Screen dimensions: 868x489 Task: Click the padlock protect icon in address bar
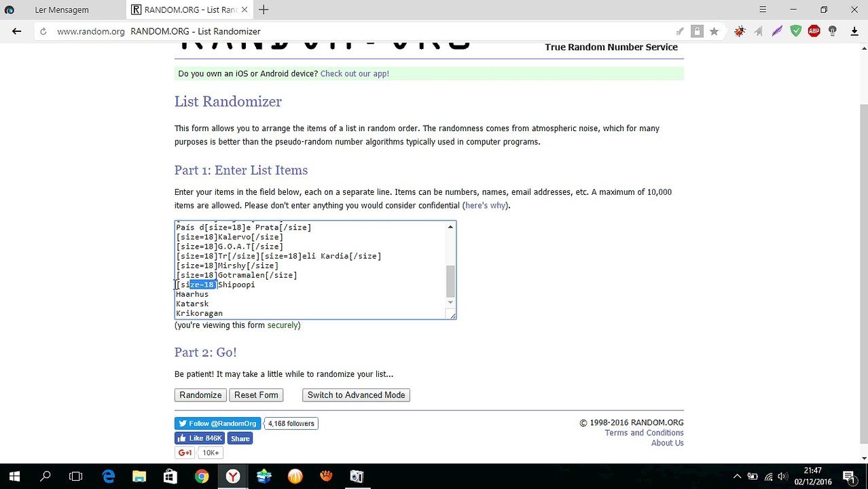click(x=697, y=31)
